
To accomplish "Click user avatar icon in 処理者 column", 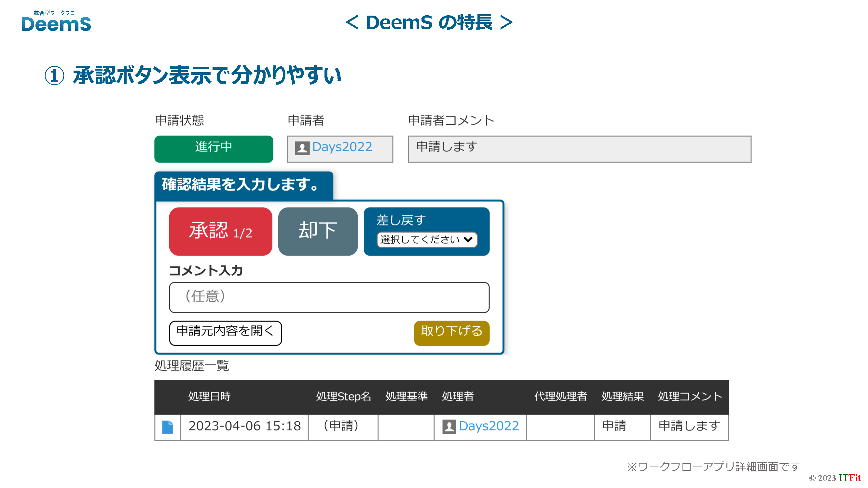I will pyautogui.click(x=449, y=427).
